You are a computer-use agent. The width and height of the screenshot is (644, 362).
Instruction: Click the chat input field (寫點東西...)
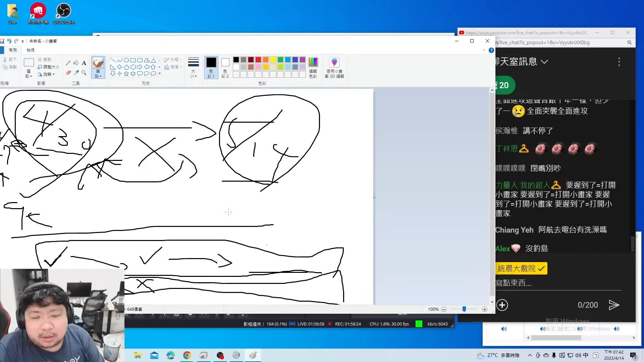point(558,283)
